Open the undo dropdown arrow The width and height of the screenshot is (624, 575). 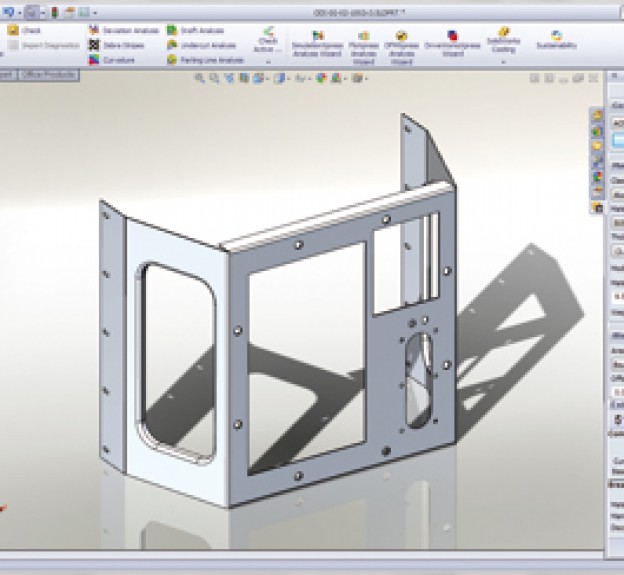click(17, 12)
